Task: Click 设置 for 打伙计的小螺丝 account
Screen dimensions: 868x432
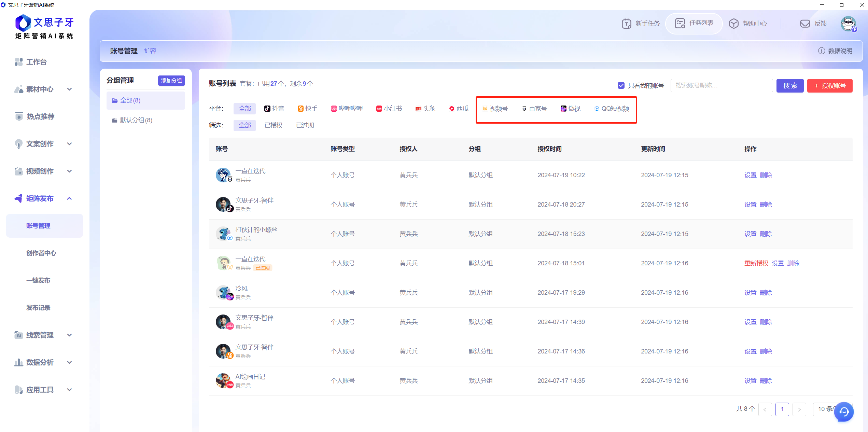Action: (750, 234)
